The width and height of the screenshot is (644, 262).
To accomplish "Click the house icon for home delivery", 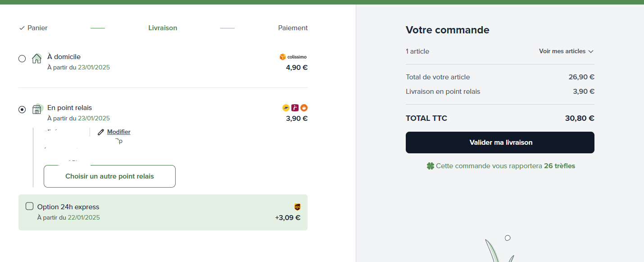I will 37,59.
